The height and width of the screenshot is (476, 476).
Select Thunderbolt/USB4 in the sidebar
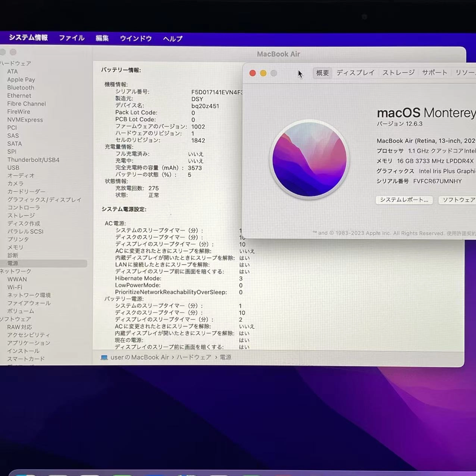pos(33,160)
